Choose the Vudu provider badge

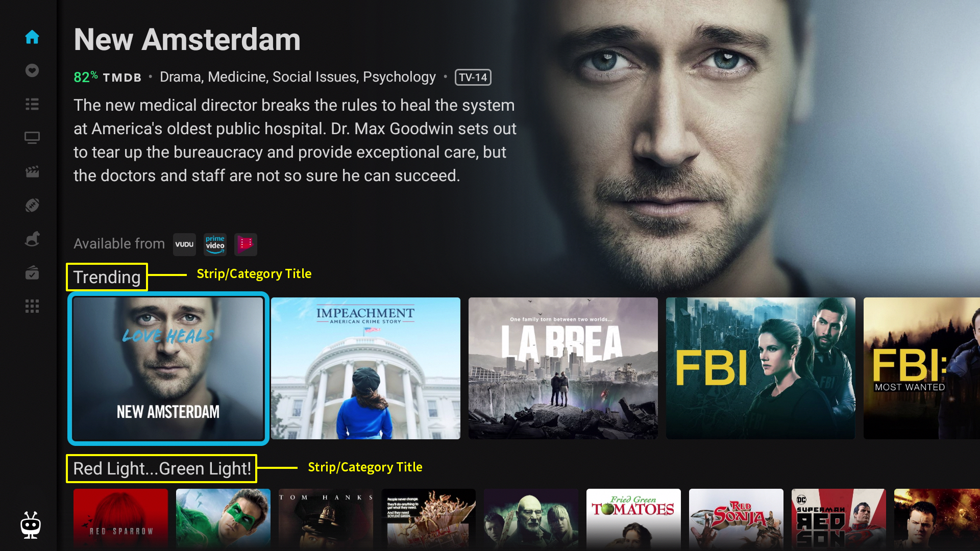(184, 244)
